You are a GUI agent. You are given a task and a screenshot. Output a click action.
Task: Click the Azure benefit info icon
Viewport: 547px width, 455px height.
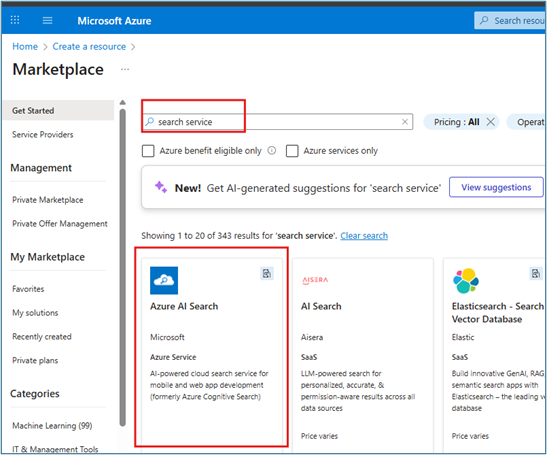pyautogui.click(x=272, y=150)
